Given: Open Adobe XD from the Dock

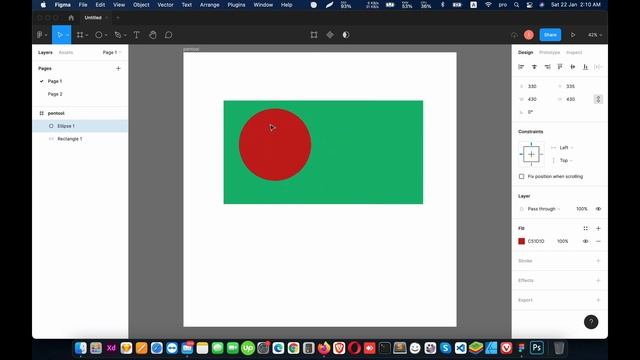Looking at the screenshot, I should [111, 348].
